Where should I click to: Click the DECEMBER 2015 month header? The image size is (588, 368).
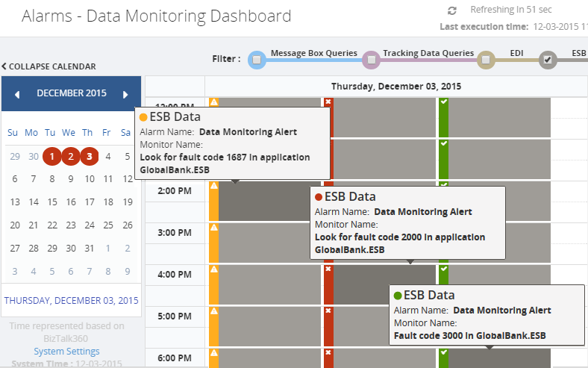coord(71,93)
